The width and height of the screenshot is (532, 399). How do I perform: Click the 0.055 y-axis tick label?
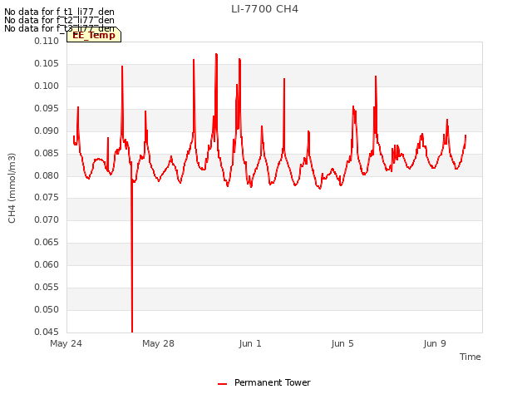(x=47, y=288)
